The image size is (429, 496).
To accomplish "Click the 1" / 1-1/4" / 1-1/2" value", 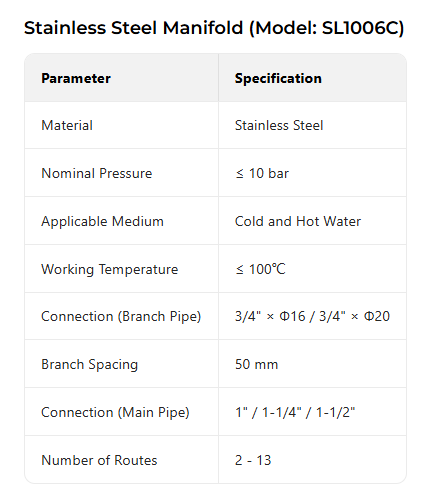I will 295,412.
